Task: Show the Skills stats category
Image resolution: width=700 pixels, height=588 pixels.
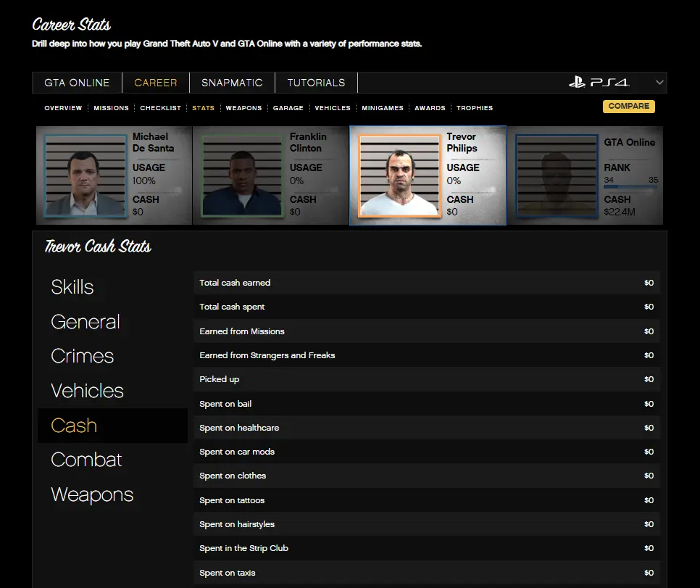Action: click(72, 287)
